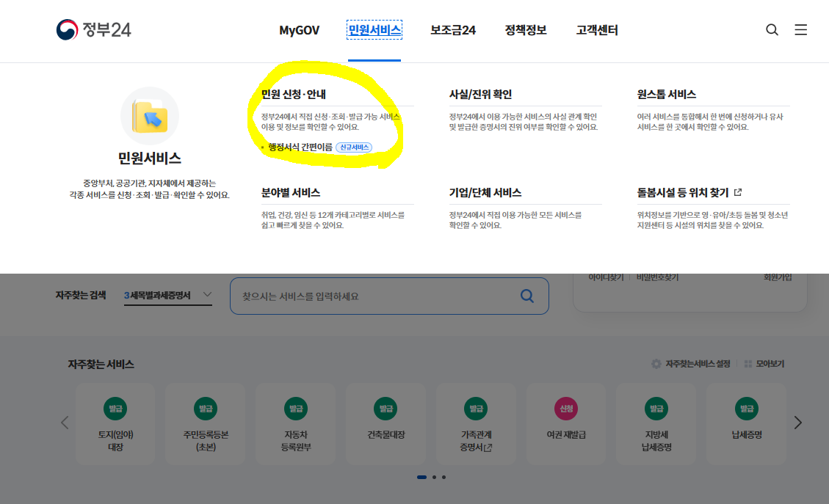Click 회원가입 link
Viewport: 829px width, 504px height.
[x=778, y=277]
